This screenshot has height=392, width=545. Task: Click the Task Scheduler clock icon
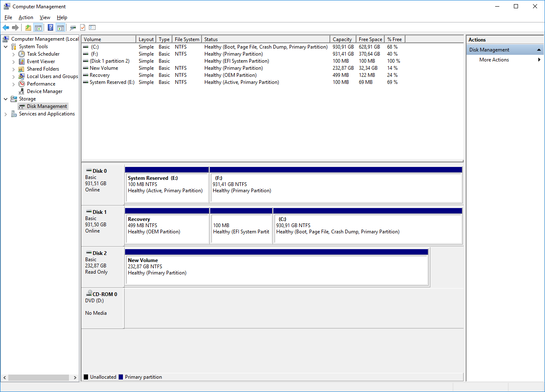pos(22,54)
